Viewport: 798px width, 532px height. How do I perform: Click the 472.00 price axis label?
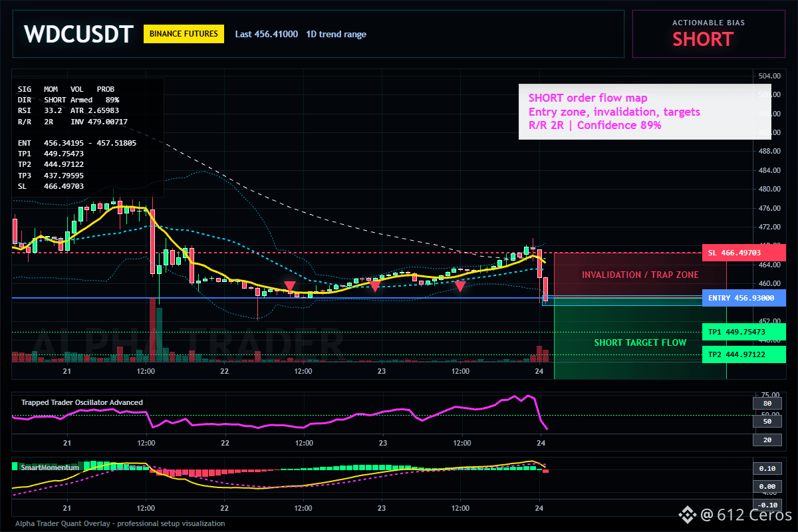[x=769, y=227]
